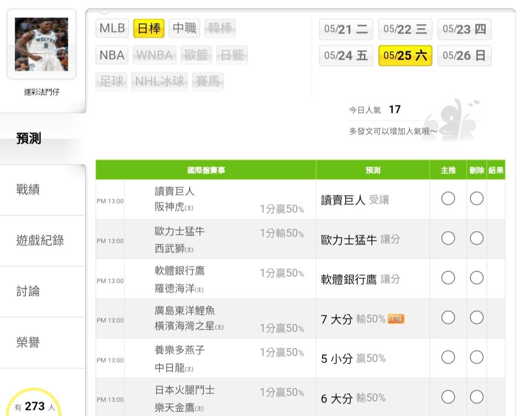Image resolution: width=532 pixels, height=416 pixels.
Task: Choose the date 05/26 日
Action: tap(465, 55)
